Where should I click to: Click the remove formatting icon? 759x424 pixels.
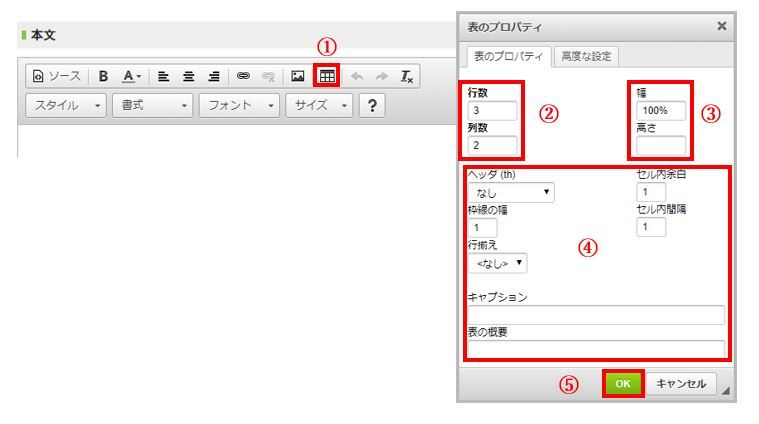[x=407, y=76]
